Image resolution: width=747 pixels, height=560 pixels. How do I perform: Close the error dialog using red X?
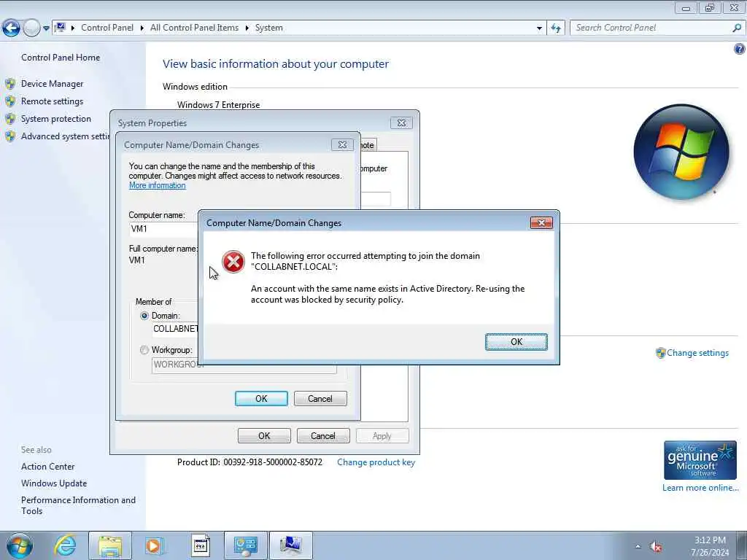point(541,223)
